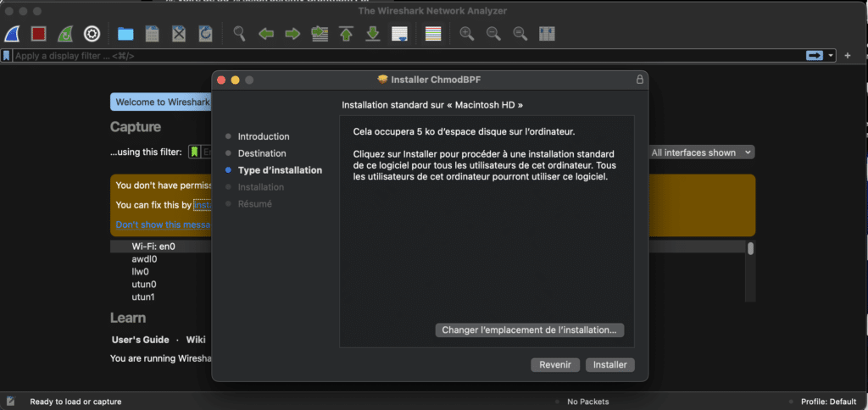This screenshot has height=410, width=868.
Task: Click the lock icon in installer title bar
Action: click(x=639, y=80)
